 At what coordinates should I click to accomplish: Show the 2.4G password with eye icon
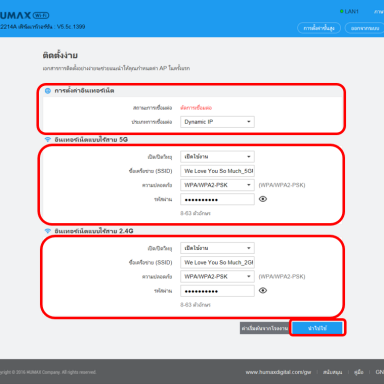tap(263, 290)
